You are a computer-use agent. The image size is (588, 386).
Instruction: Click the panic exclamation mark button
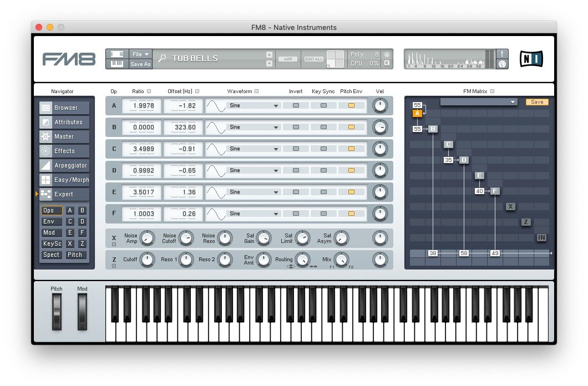tap(502, 54)
